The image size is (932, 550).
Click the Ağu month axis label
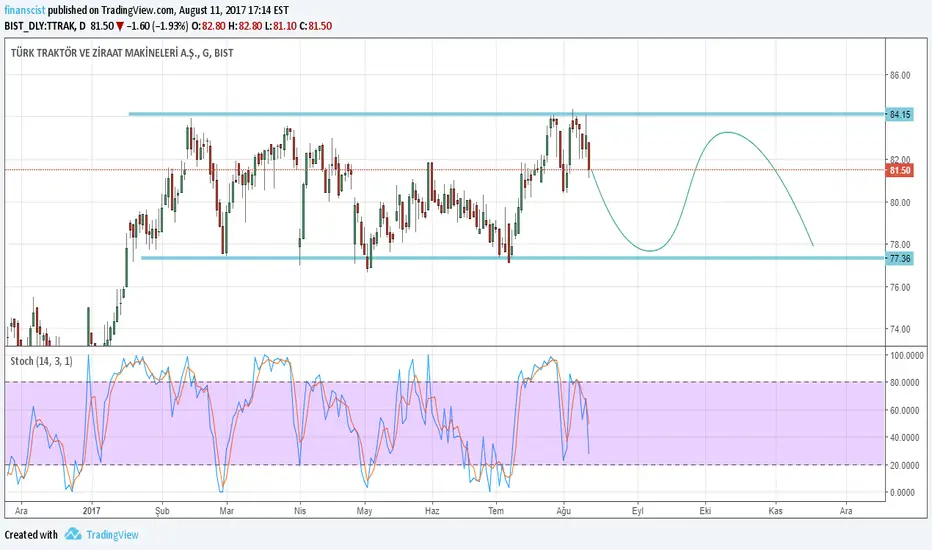(x=563, y=511)
